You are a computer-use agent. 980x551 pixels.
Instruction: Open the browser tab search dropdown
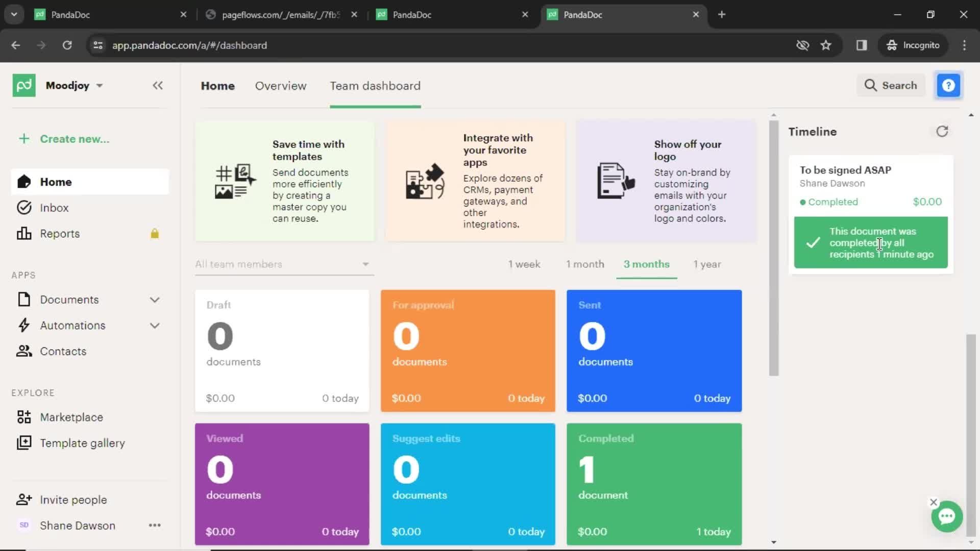14,14
